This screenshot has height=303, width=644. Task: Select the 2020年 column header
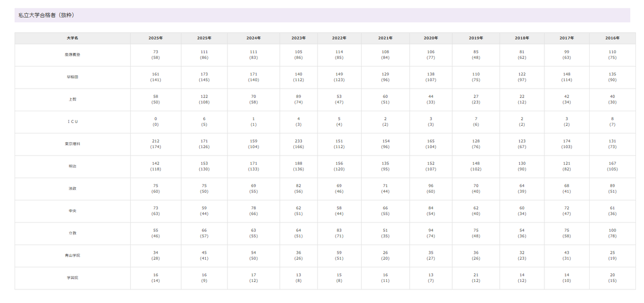click(431, 38)
